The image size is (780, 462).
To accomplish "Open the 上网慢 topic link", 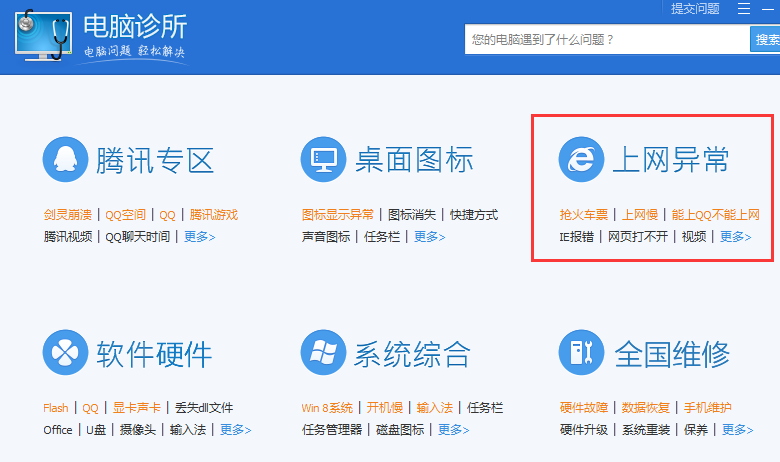I will point(640,215).
